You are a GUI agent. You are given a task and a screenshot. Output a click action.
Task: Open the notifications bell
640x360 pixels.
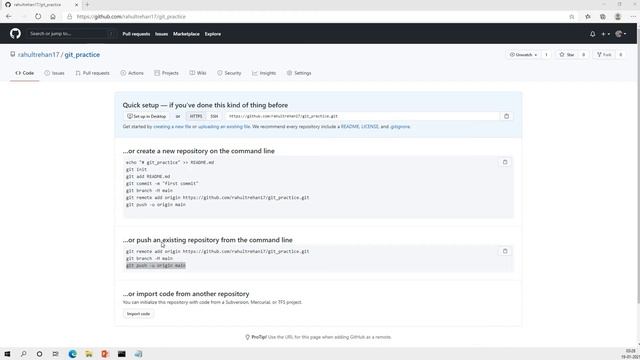[592, 34]
